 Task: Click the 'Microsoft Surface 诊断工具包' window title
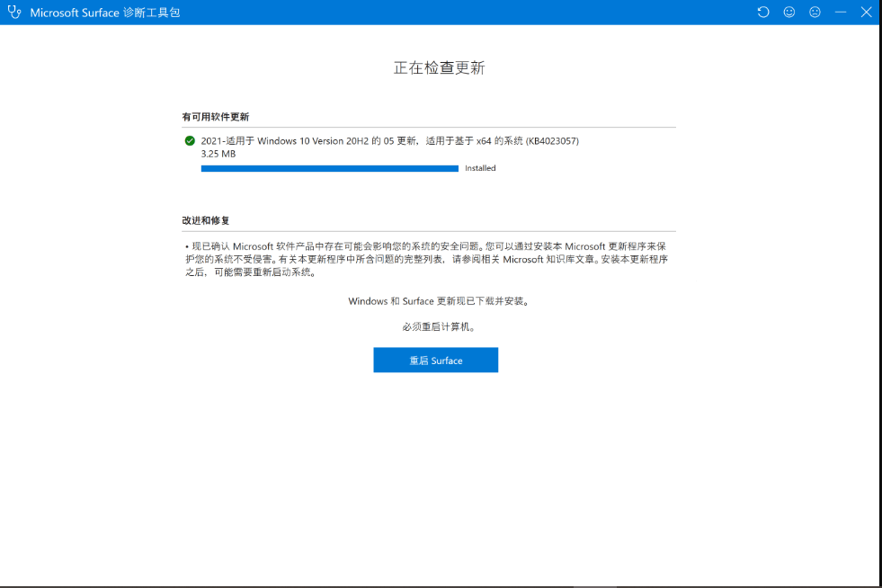[105, 13]
